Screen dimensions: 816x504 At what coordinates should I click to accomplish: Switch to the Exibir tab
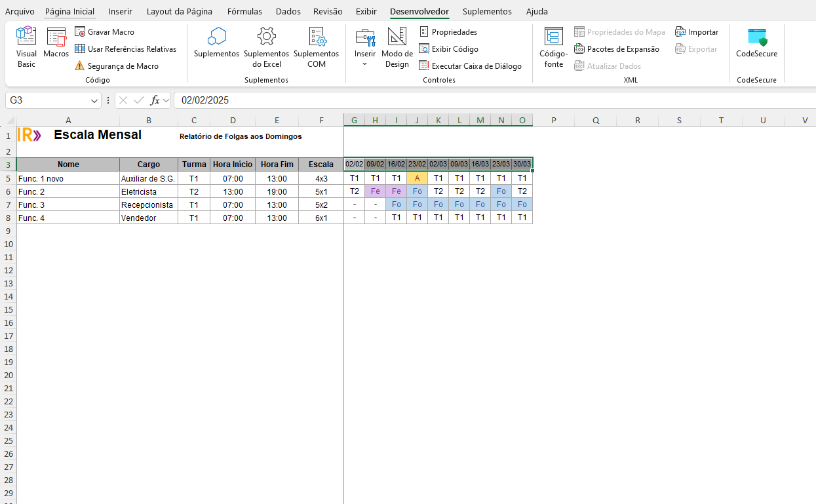[x=366, y=11]
